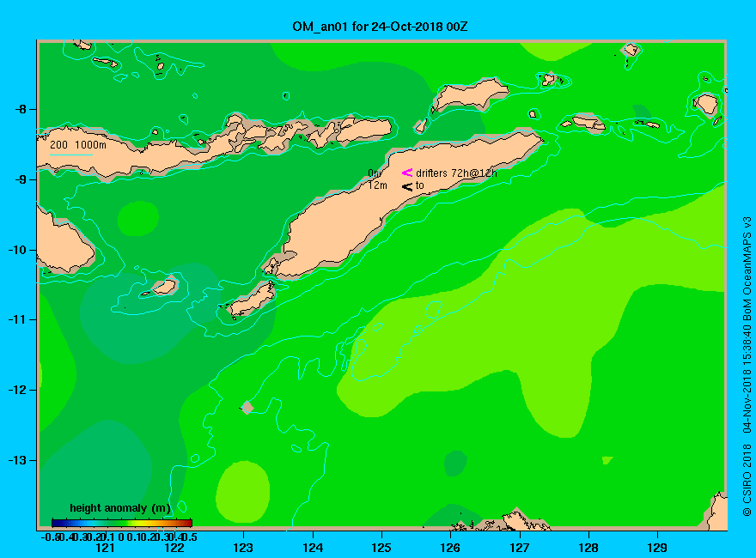
Task: Click the cyan depth contour legend line
Action: [x=70, y=155]
